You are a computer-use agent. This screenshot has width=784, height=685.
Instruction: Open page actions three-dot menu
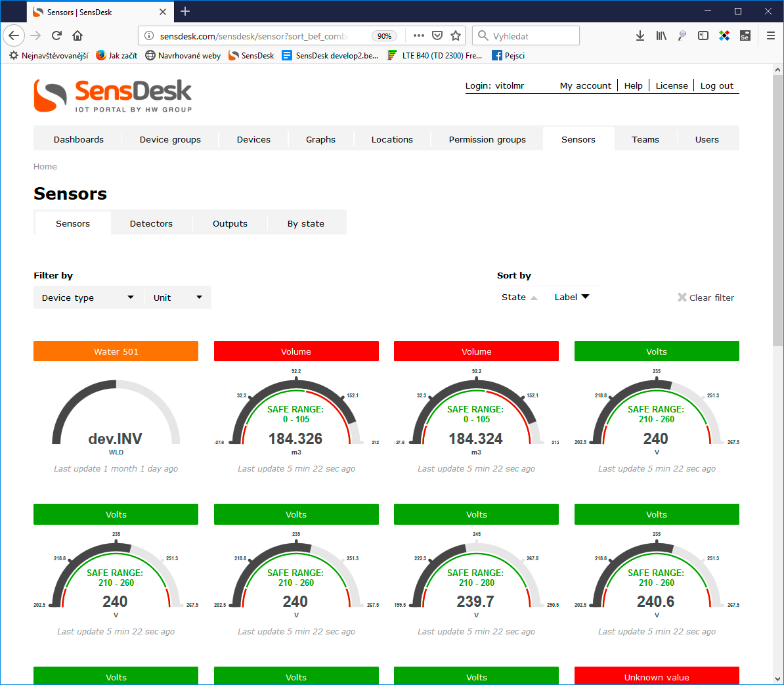tap(419, 35)
